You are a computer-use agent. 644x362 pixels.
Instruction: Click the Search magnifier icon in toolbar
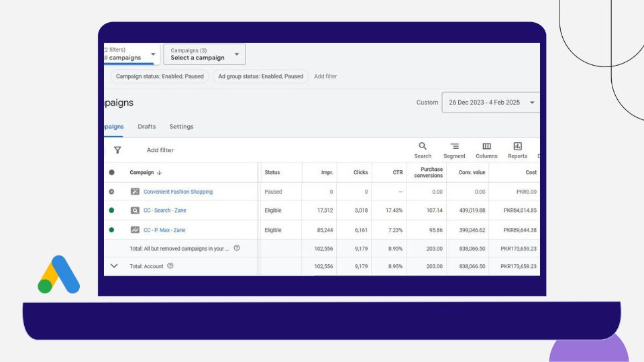click(423, 146)
